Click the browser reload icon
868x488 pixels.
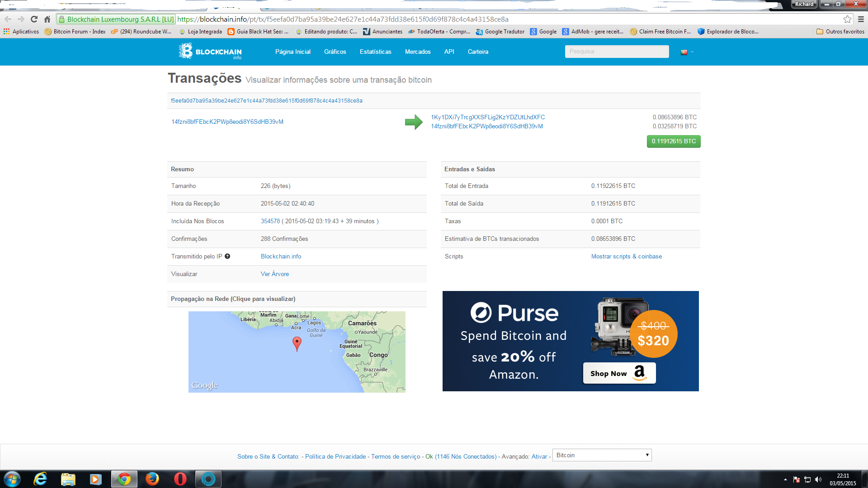pyautogui.click(x=34, y=19)
